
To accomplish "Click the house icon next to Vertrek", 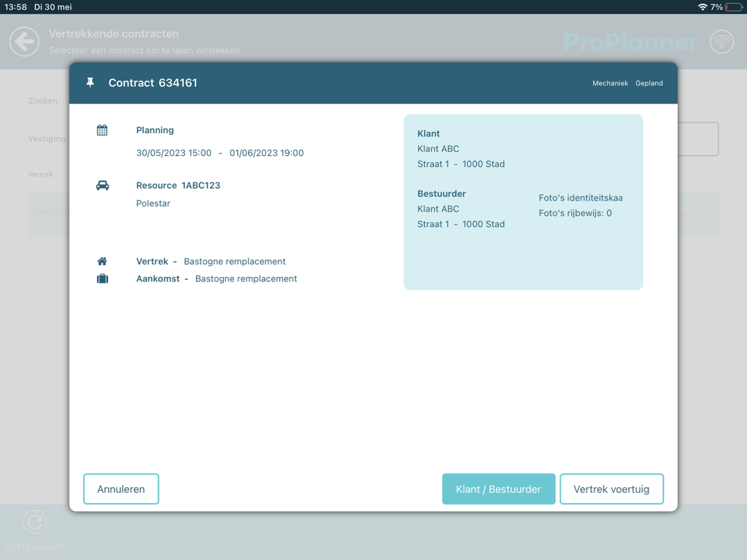I will (x=102, y=260).
